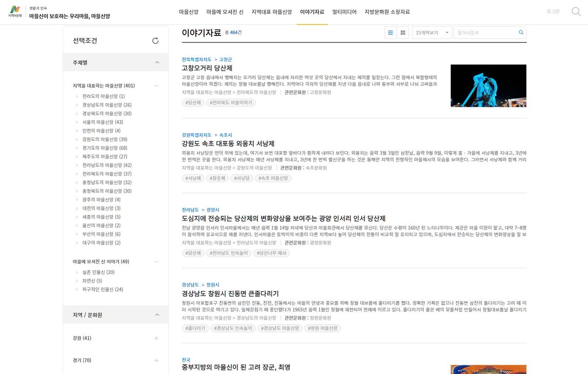
Task: Click the #전라북도 마을이야기 tag
Action: tap(231, 103)
